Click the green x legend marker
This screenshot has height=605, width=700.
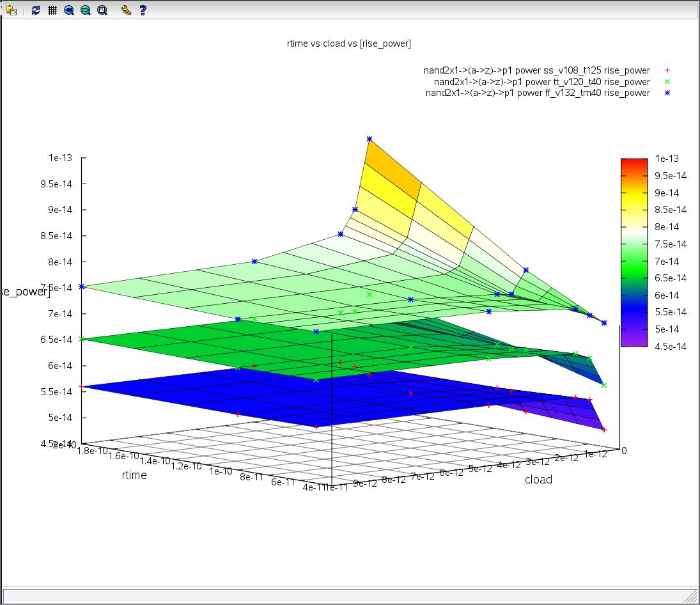pos(667,81)
